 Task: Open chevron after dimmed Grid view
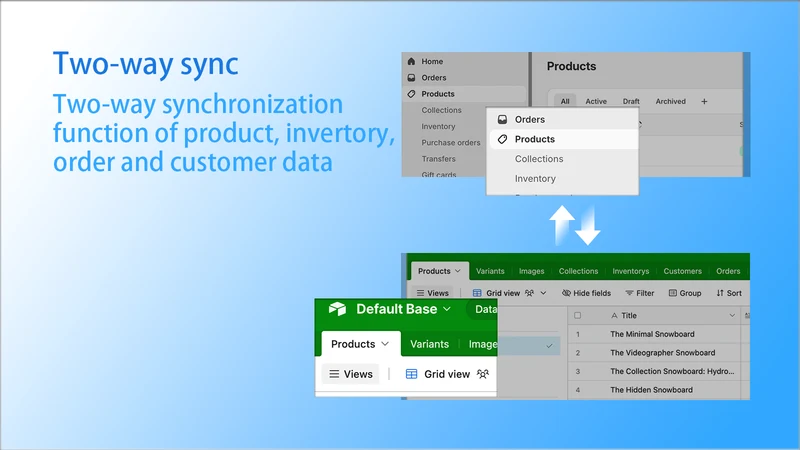(x=543, y=293)
